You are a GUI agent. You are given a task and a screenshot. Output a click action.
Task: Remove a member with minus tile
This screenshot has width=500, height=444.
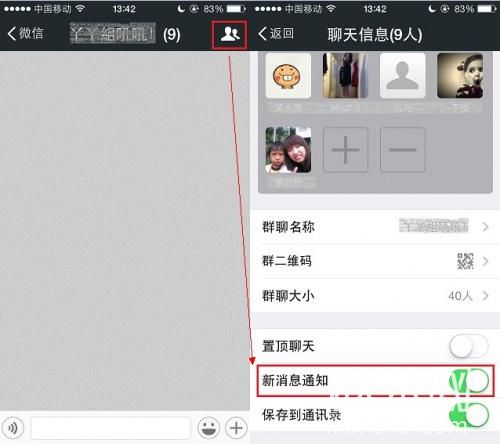coord(403,150)
